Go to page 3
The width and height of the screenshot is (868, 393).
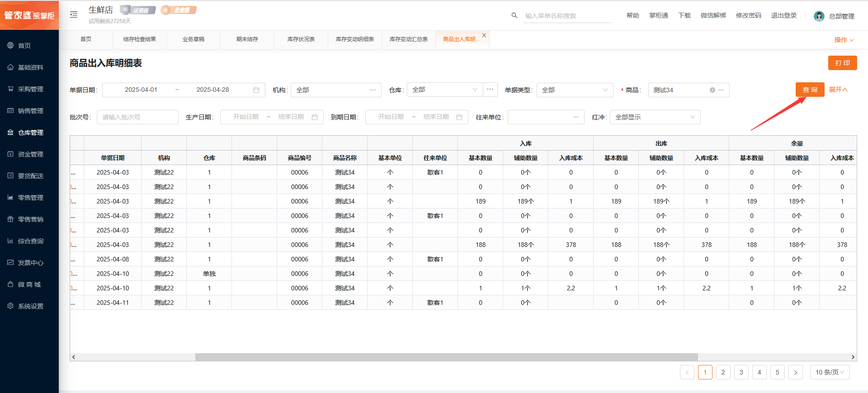coord(741,372)
